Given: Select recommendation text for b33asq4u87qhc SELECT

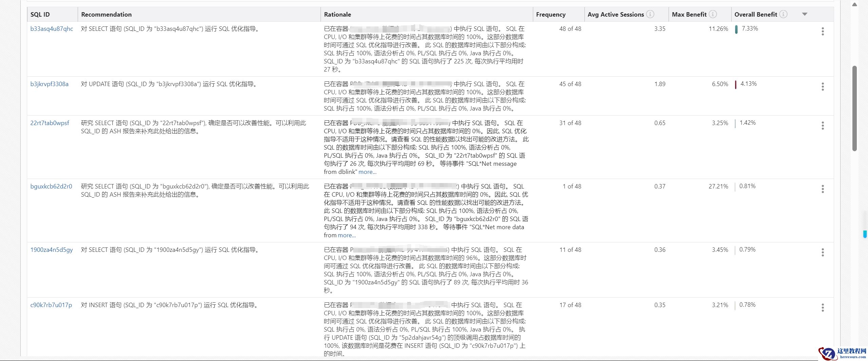Looking at the screenshot, I should click(171, 29).
